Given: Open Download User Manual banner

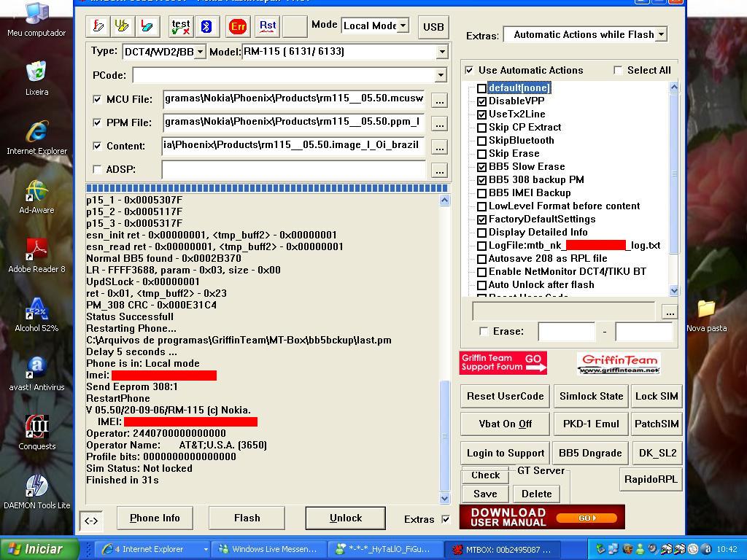Looking at the screenshot, I should 542,517.
